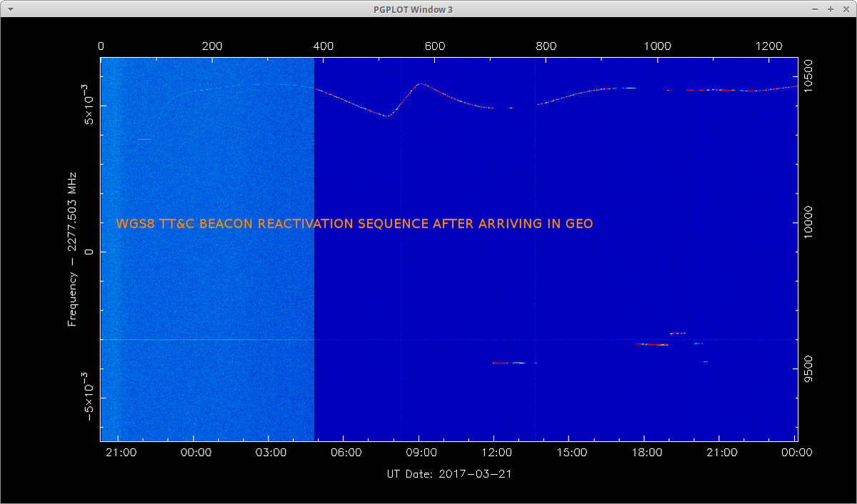The height and width of the screenshot is (504, 857).
Task: Click the '18:00' time tick label
Action: 647,452
